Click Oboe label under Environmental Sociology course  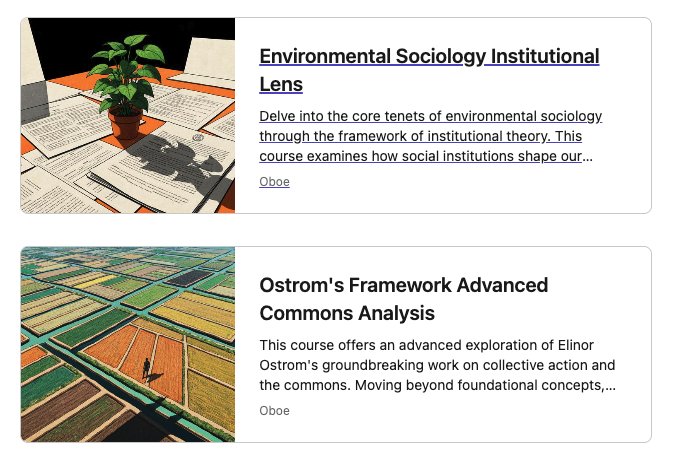click(274, 182)
